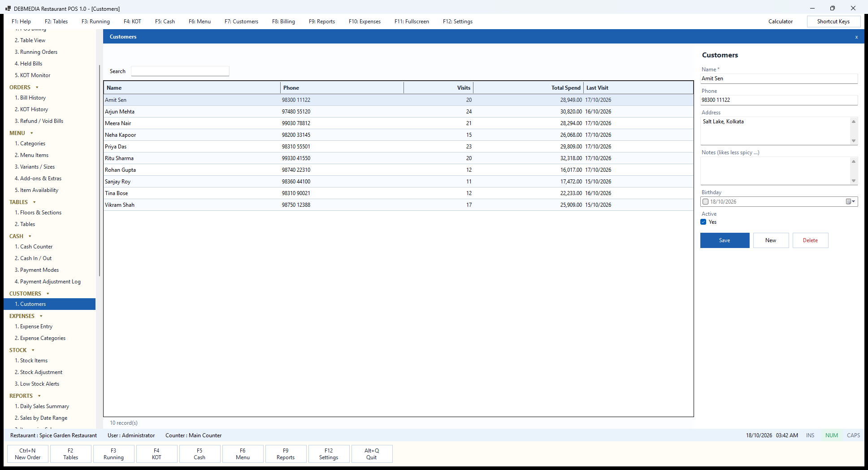
Task: Collapse the TABLES section arrow
Action: pos(35,202)
